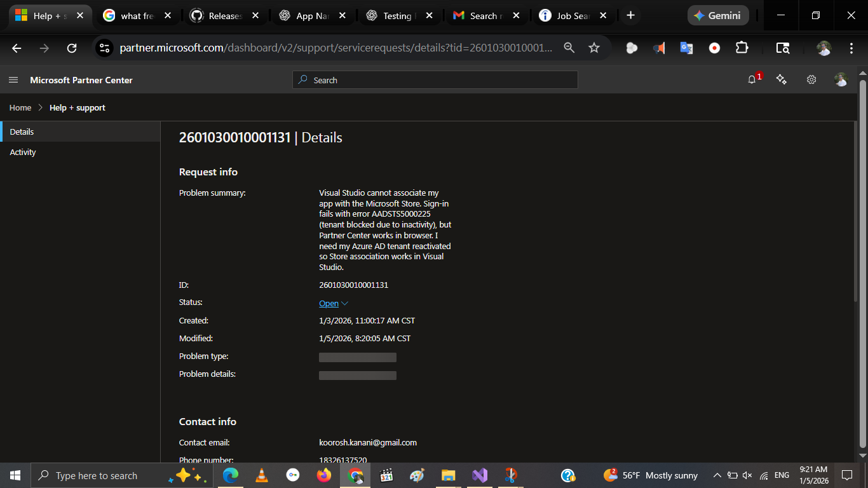The image size is (868, 488).
Task: Switch to the Gmail Search tab
Action: pos(487,16)
